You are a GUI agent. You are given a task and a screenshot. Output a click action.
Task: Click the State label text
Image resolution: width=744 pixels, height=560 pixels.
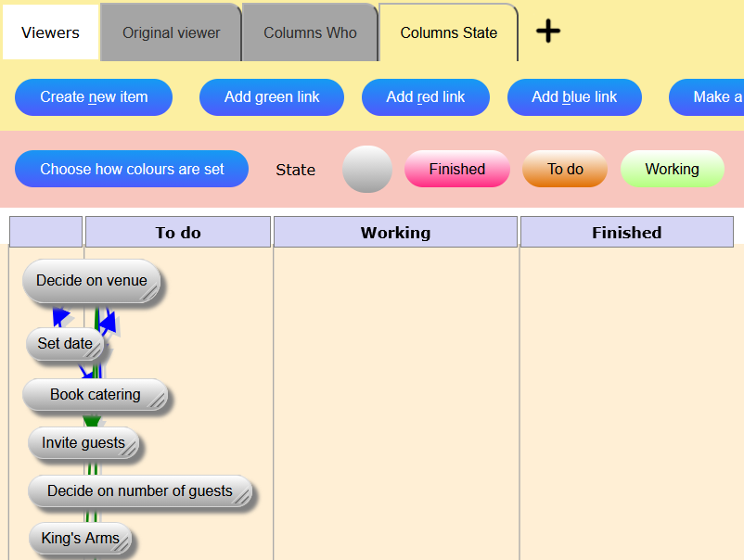click(x=295, y=170)
